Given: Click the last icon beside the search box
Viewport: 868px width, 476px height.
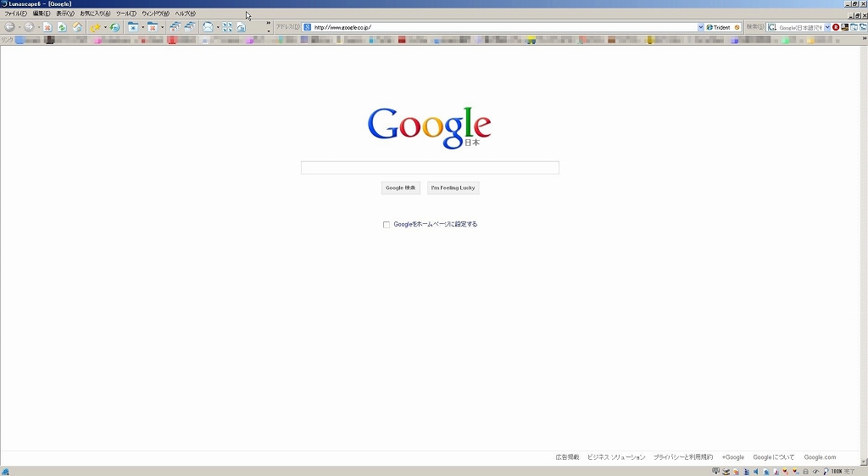Looking at the screenshot, I should coord(862,27).
